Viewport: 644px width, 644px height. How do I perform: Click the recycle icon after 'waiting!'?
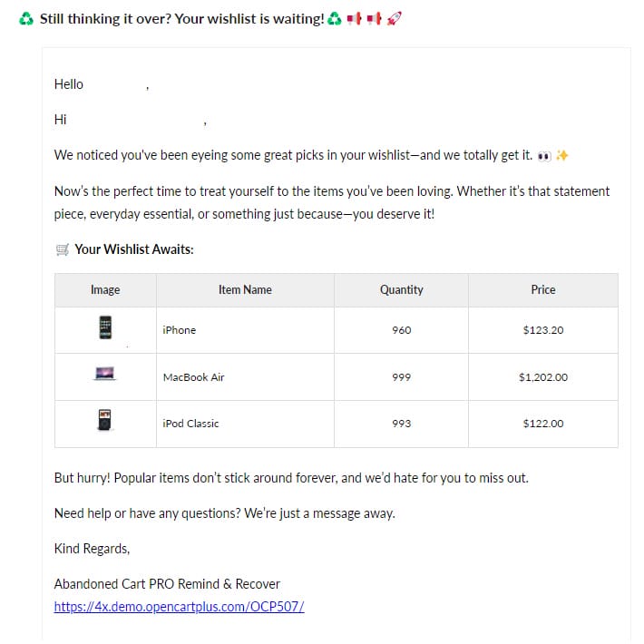point(335,18)
